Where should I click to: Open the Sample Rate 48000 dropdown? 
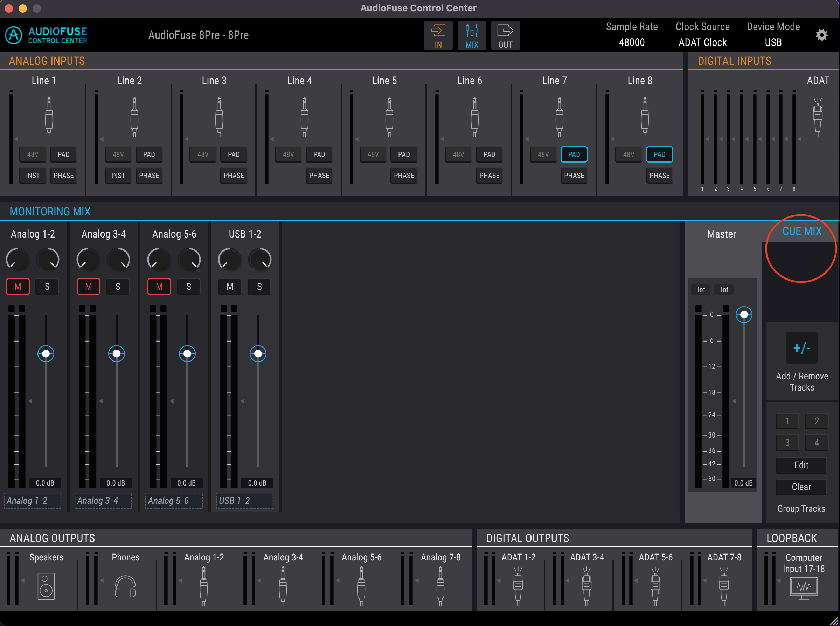coord(631,42)
